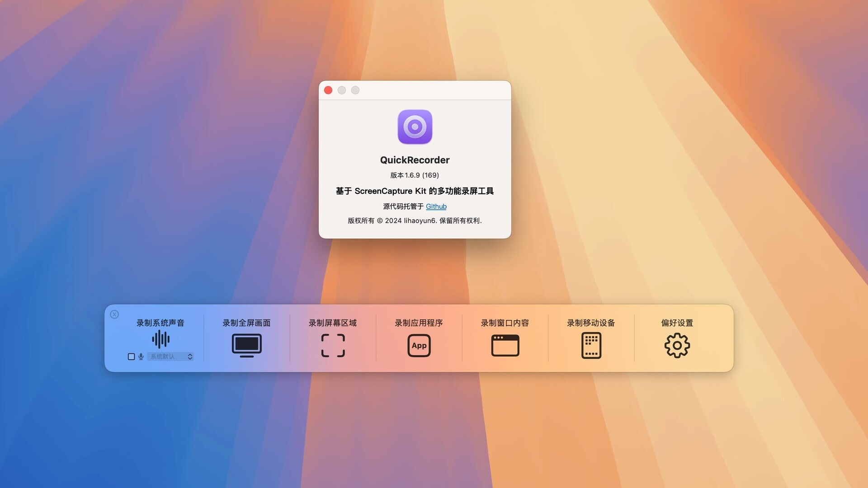Image resolution: width=868 pixels, height=488 pixels.
Task: Click the copyright 2024 lihaoyun6 text
Action: (415, 221)
